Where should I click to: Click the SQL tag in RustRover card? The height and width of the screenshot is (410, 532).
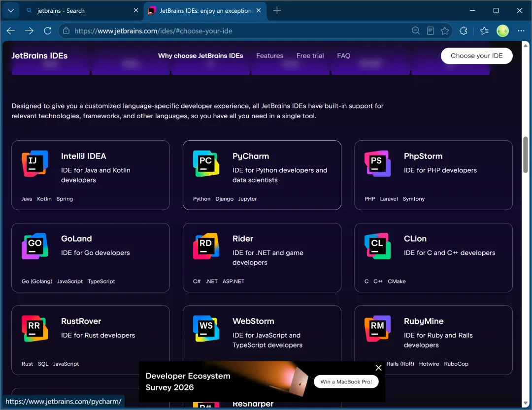[43, 364]
